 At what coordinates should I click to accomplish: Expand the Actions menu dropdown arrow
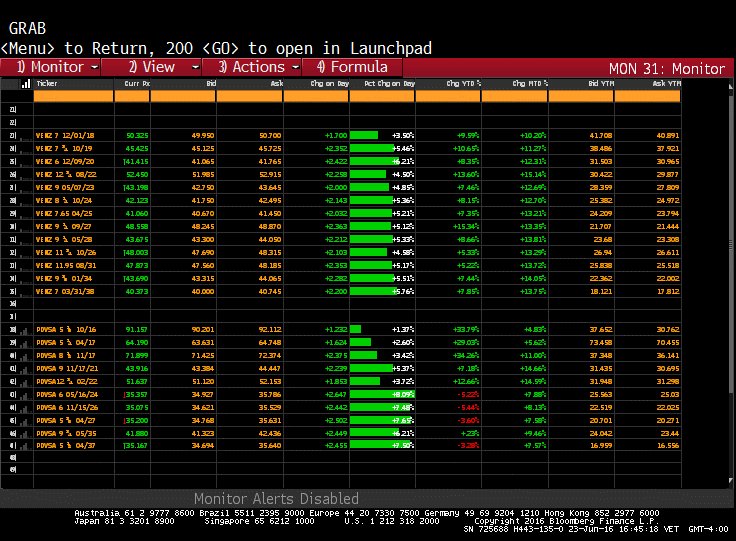point(296,67)
